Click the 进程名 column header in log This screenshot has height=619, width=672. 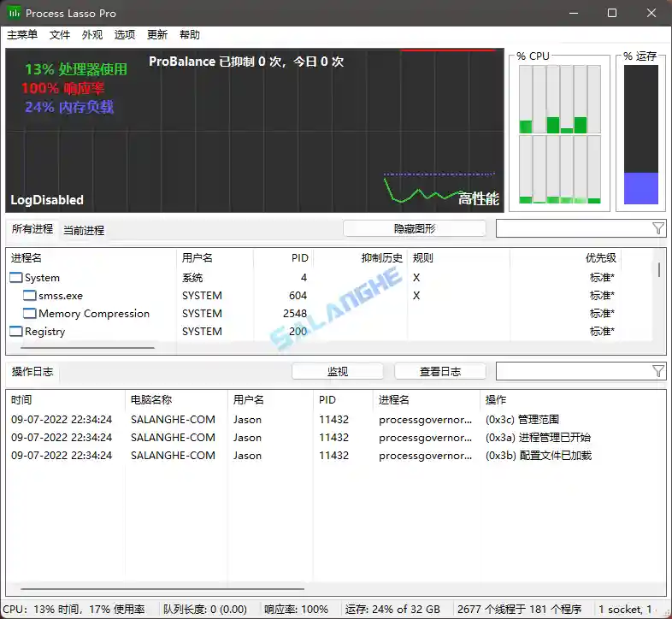(427, 400)
